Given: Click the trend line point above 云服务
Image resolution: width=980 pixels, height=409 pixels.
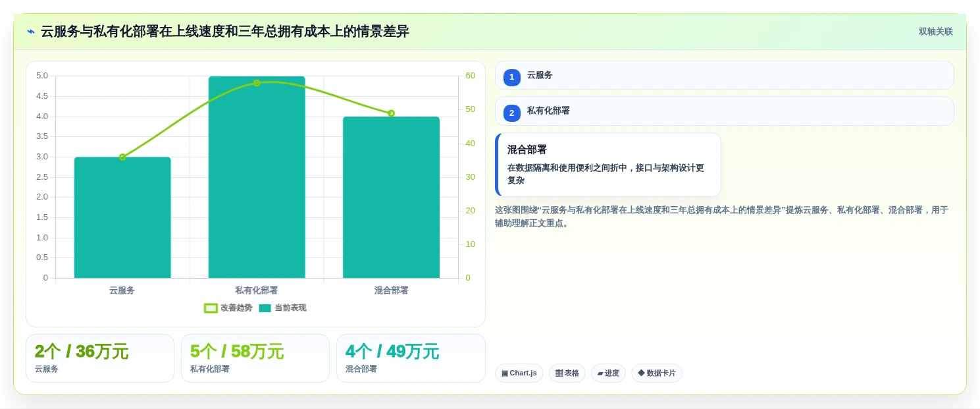Looking at the screenshot, I should click(122, 157).
